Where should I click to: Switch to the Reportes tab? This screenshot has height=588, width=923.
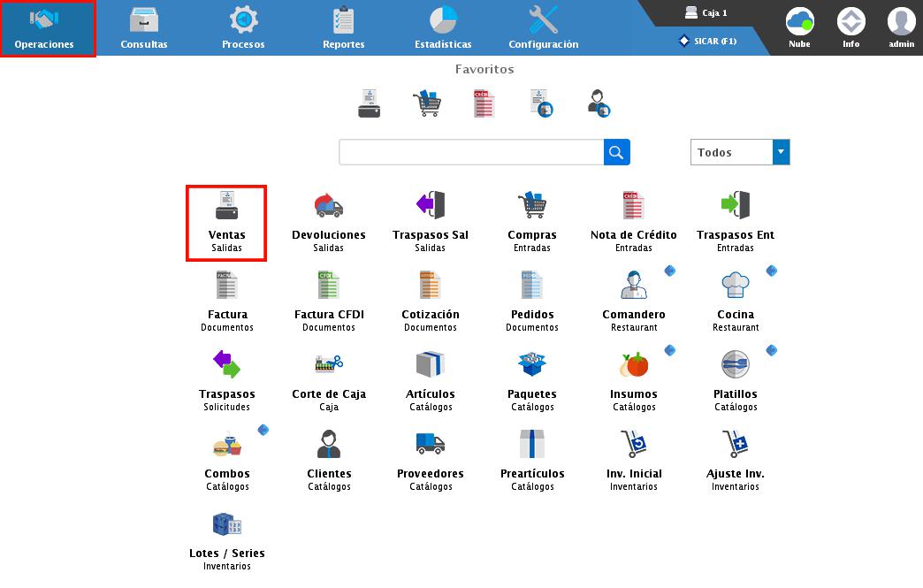(x=343, y=28)
